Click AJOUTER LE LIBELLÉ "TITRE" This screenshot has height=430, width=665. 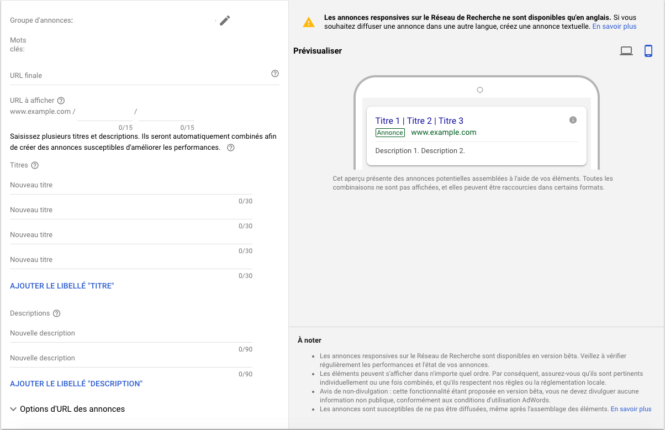click(x=62, y=287)
